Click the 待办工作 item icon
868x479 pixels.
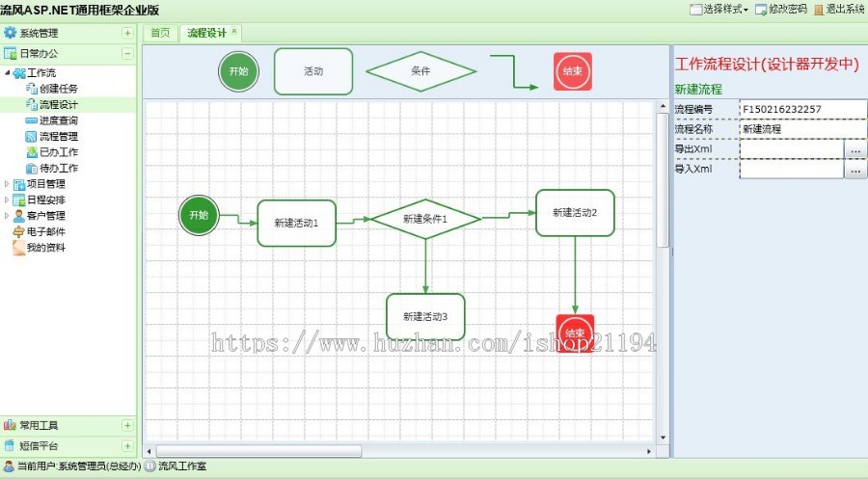[32, 168]
